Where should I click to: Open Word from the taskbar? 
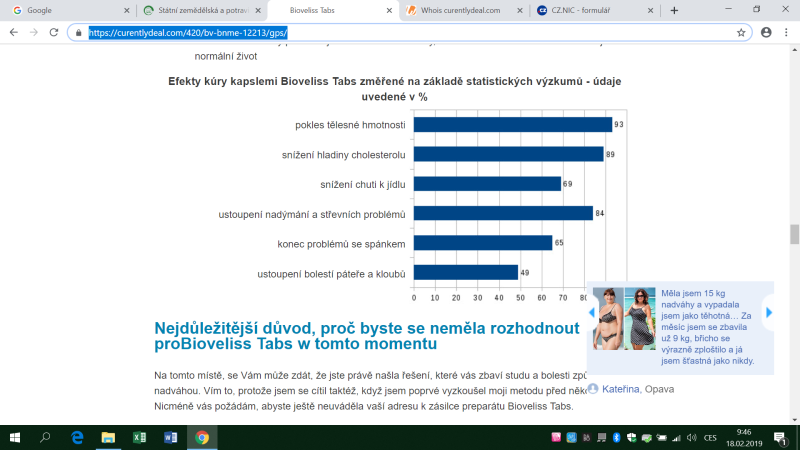click(170, 437)
